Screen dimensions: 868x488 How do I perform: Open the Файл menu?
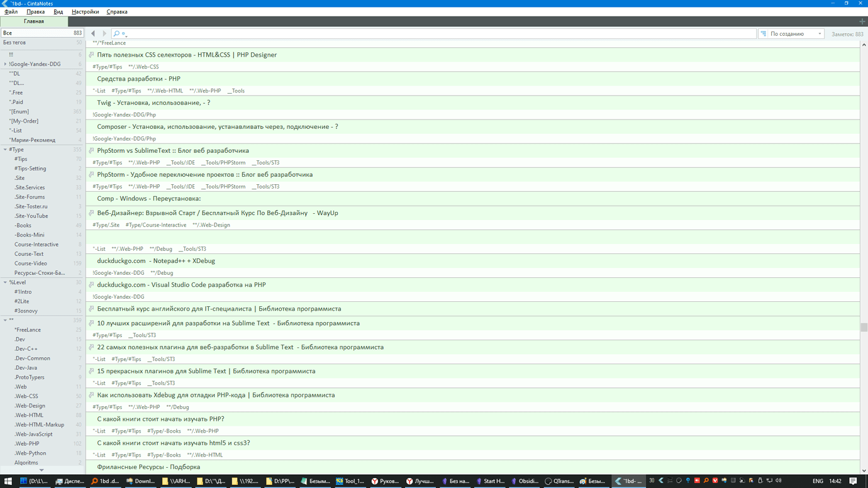(11, 12)
